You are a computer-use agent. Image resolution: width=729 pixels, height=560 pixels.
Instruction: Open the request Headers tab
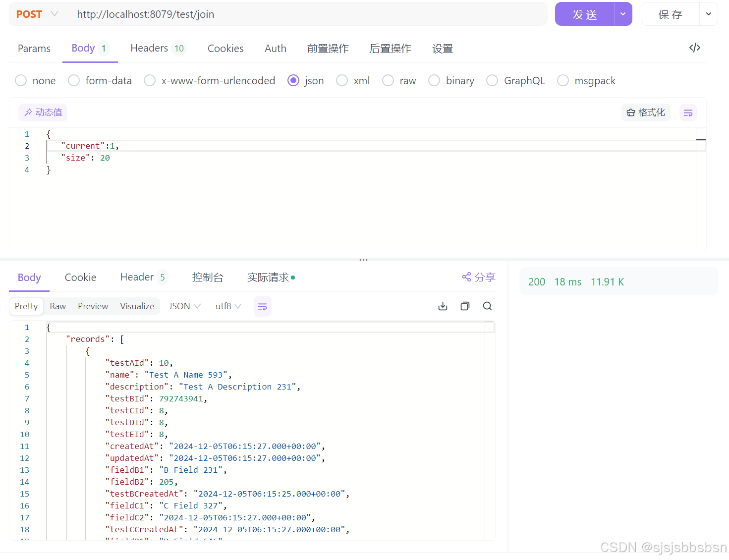158,49
